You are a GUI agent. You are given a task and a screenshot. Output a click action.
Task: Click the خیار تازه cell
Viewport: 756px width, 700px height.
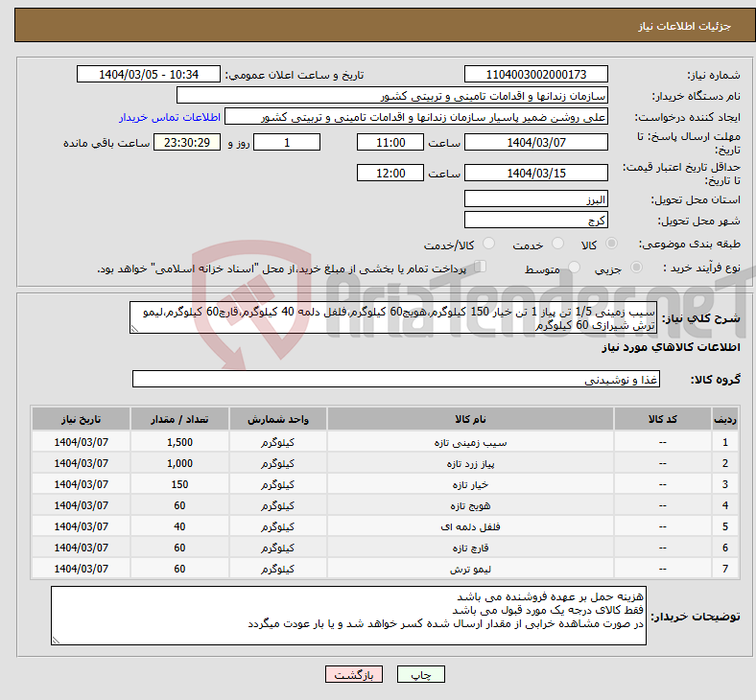coord(470,484)
